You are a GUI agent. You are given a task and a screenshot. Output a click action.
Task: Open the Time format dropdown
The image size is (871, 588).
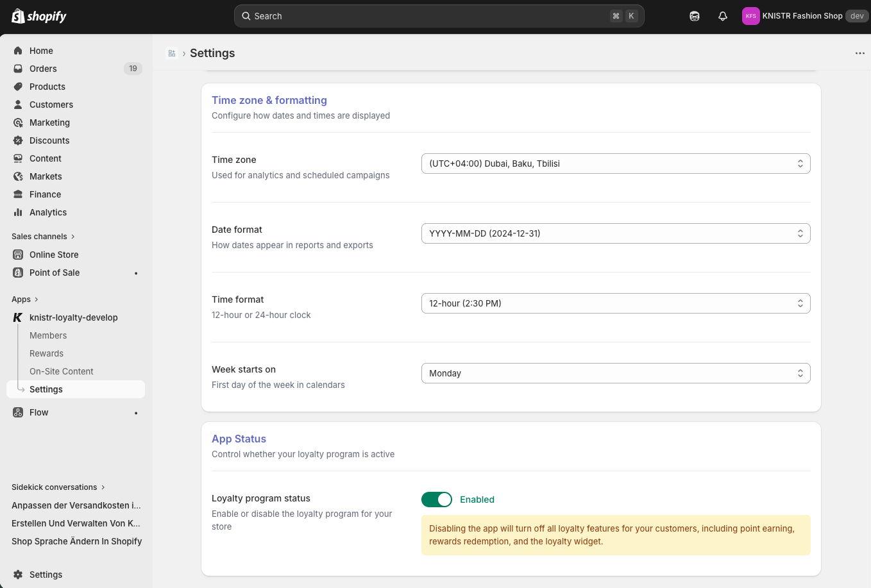click(x=616, y=303)
